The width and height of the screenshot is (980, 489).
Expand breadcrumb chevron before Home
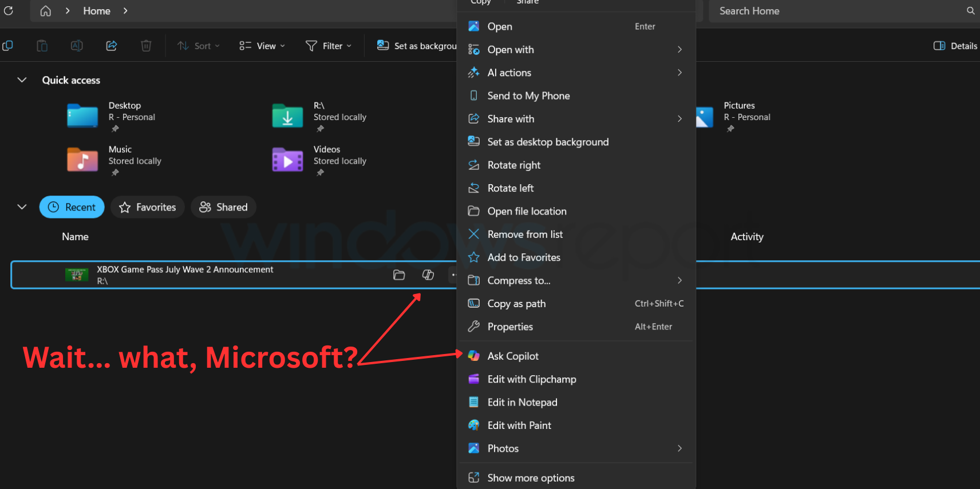pos(68,11)
